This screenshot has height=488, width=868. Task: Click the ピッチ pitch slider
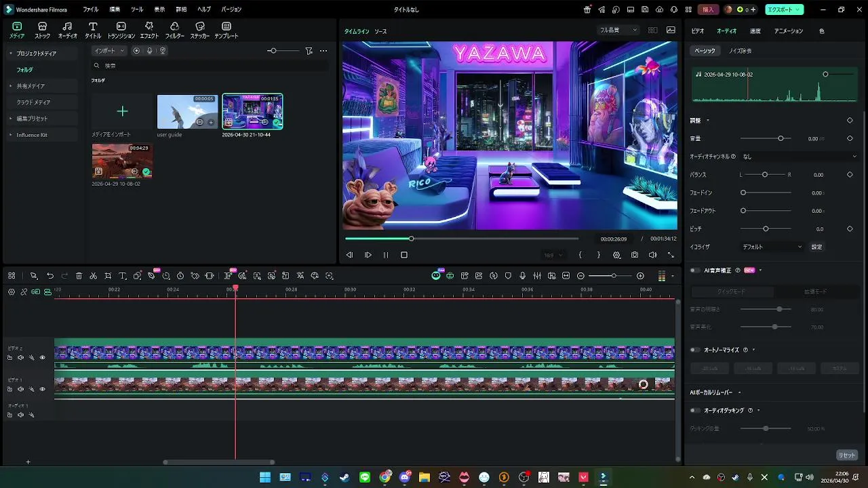pos(767,229)
